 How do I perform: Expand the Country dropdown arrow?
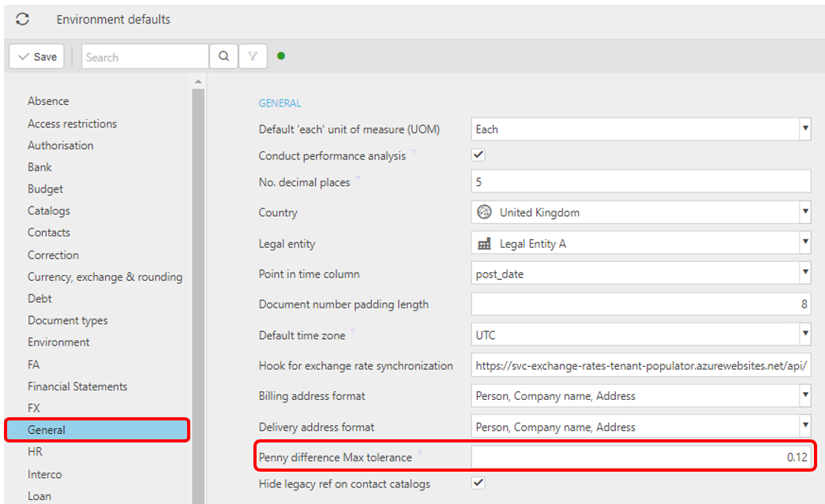(x=805, y=212)
